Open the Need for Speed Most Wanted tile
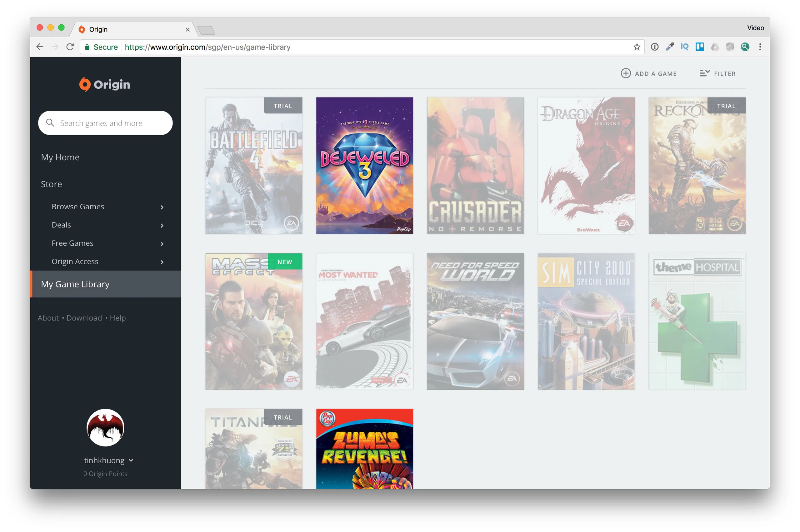Image resolution: width=800 pixels, height=532 pixels. click(x=364, y=321)
